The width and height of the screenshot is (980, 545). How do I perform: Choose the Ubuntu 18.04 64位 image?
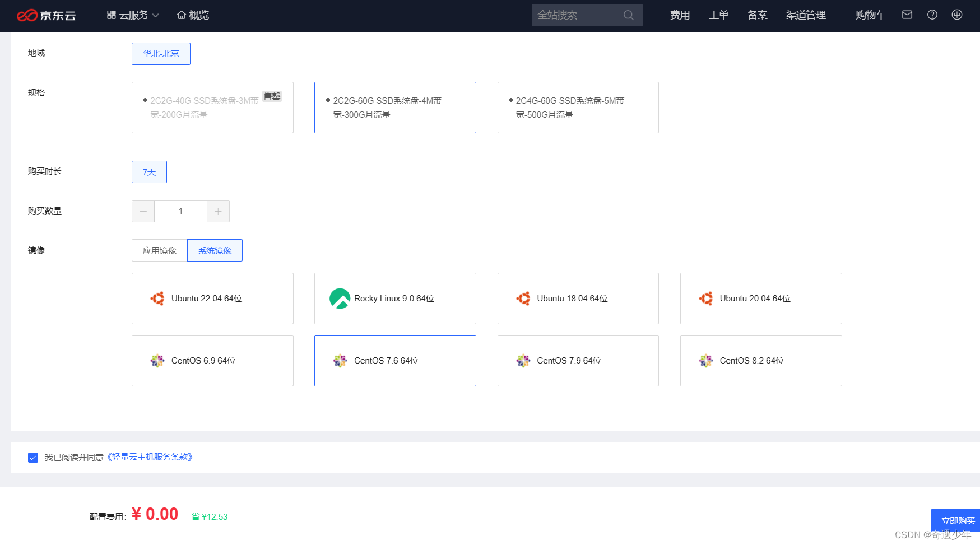(x=578, y=299)
